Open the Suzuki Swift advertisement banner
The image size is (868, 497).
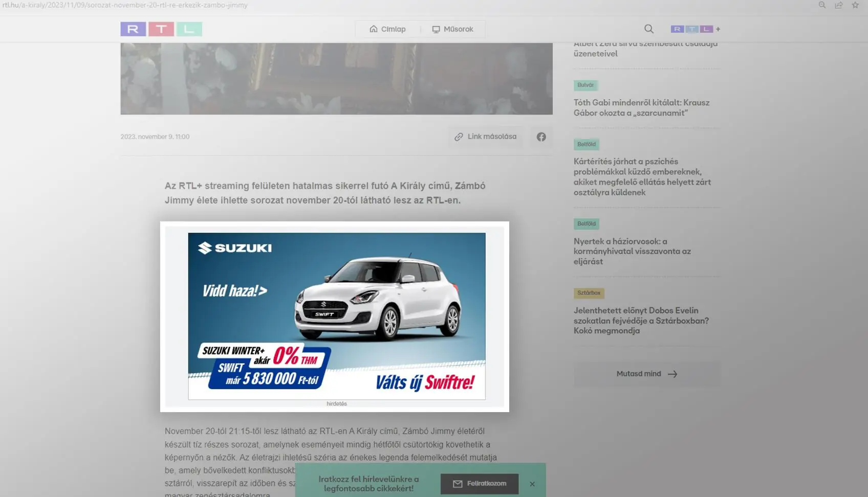pyautogui.click(x=337, y=316)
